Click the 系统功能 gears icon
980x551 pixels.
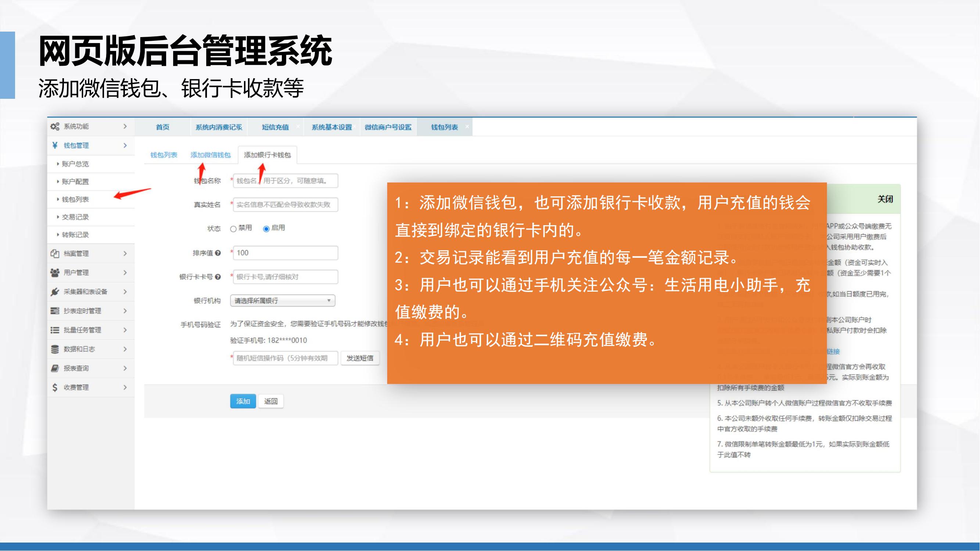(55, 126)
